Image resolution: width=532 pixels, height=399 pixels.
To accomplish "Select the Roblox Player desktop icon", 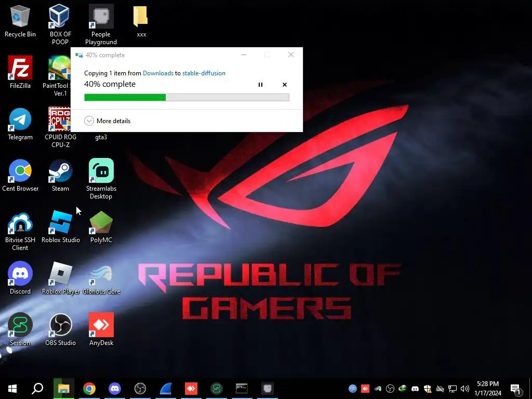I will 60,278.
